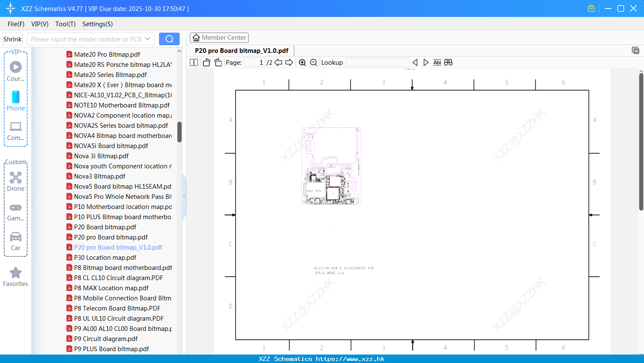Find previous lookup result triangle
This screenshot has height=363, width=644.
click(415, 62)
